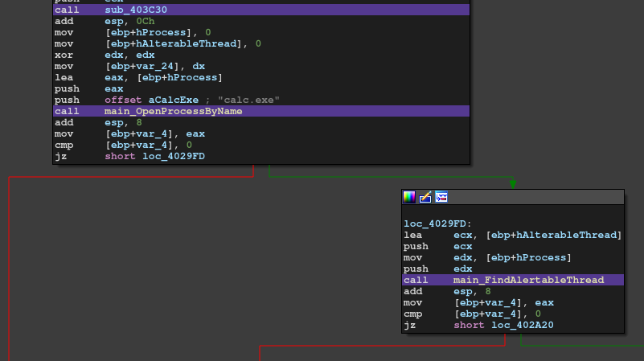Image resolution: width=644 pixels, height=361 pixels.
Task: Click 'lea eax, [ebp+hProcess]' line
Action: click(138, 78)
